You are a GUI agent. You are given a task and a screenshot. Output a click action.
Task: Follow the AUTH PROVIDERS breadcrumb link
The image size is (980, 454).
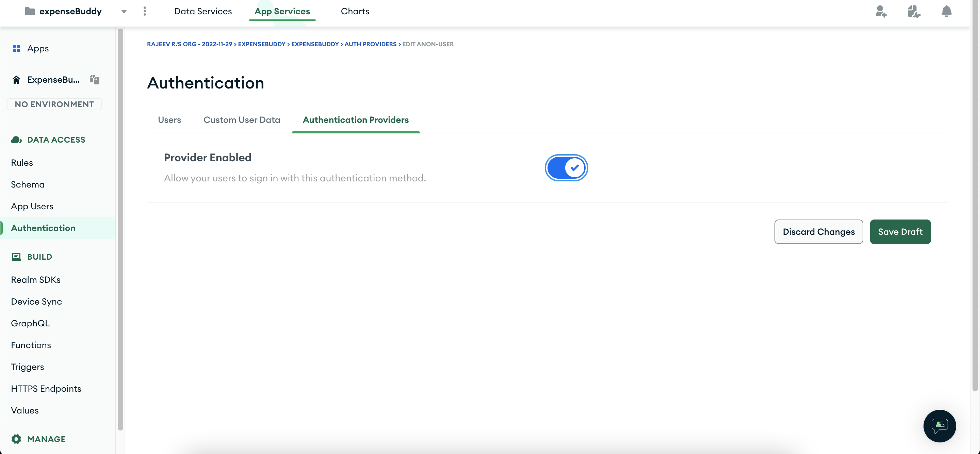click(x=370, y=44)
